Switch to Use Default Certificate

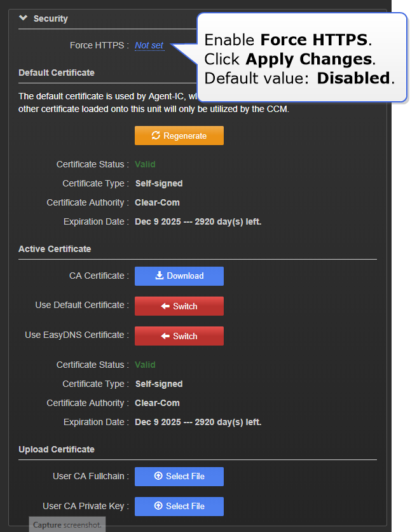(179, 306)
